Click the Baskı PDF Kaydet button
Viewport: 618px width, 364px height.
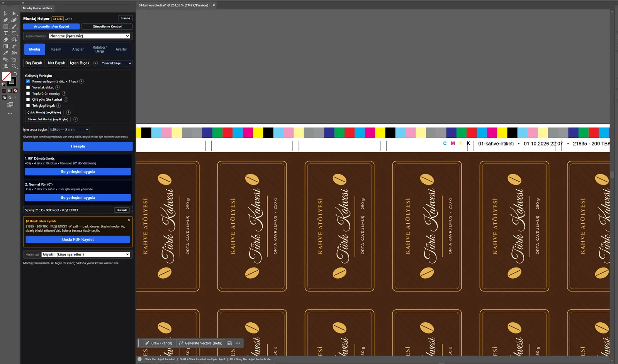click(x=78, y=239)
